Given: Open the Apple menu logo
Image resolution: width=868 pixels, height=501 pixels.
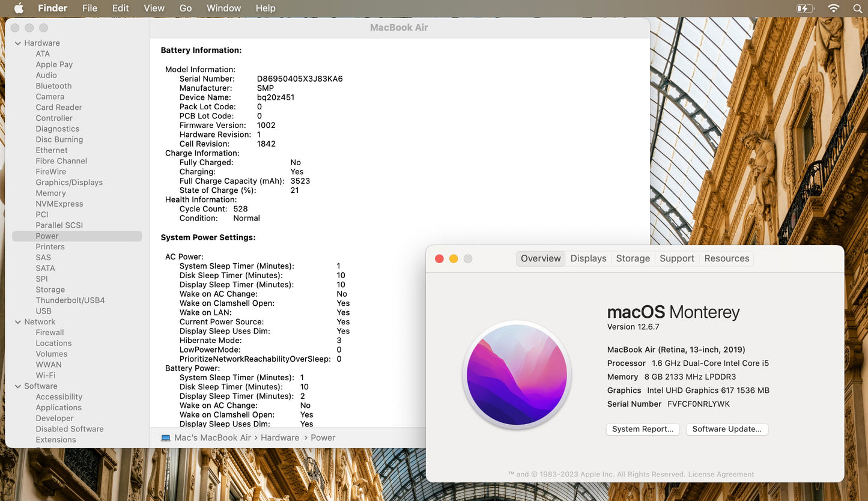Looking at the screenshot, I should click(19, 8).
